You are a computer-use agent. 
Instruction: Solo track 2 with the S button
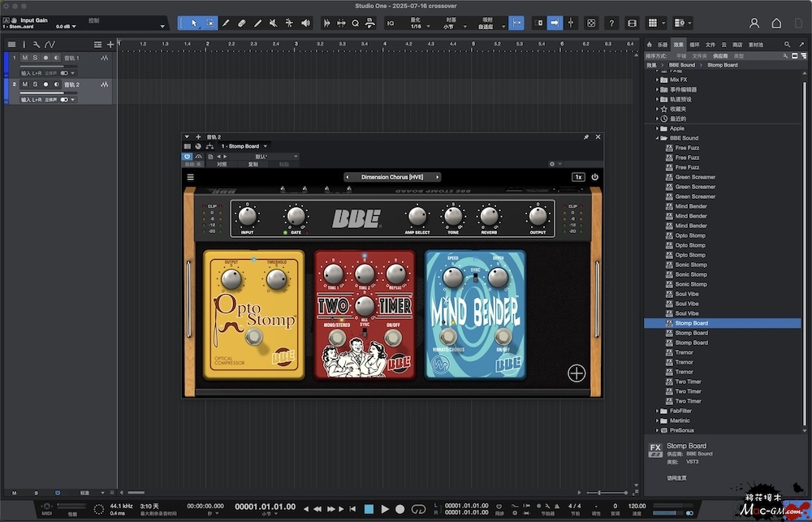[x=35, y=84]
